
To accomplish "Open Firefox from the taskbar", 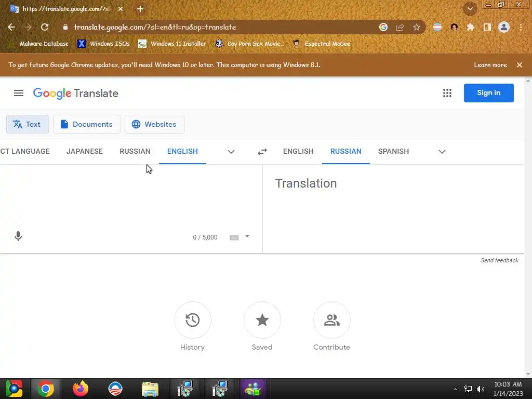I will click(x=81, y=389).
